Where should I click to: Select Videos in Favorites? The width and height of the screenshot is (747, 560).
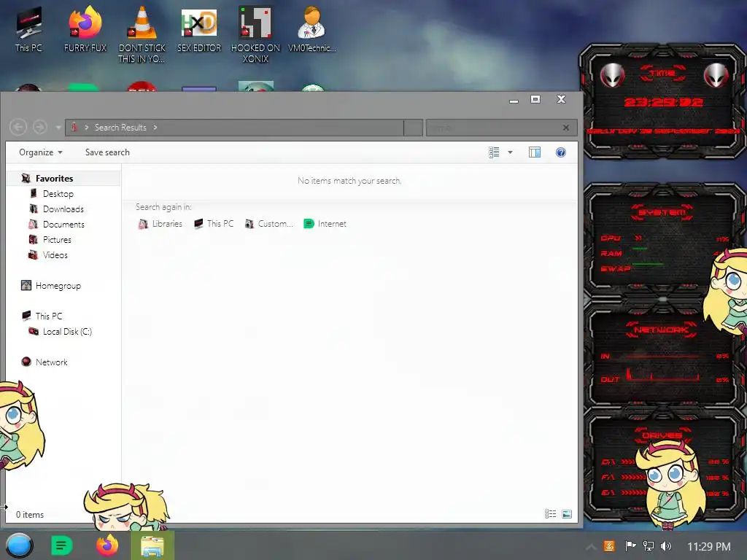[x=55, y=254]
